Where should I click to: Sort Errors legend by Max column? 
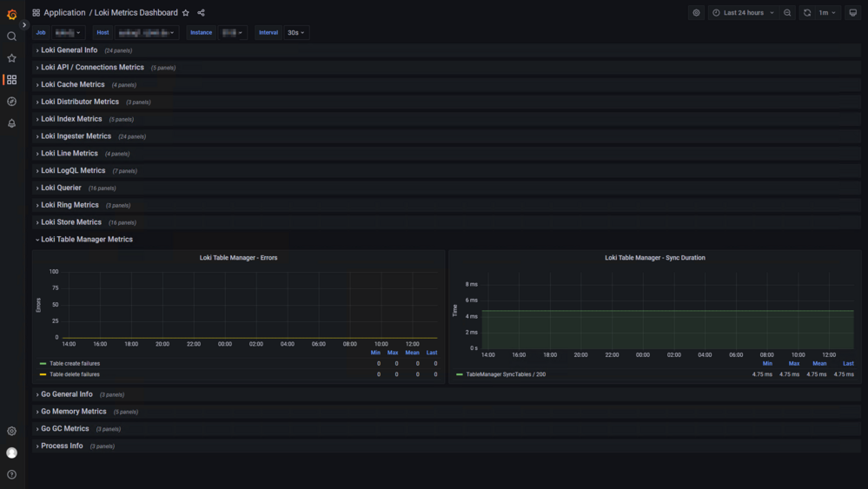(393, 353)
